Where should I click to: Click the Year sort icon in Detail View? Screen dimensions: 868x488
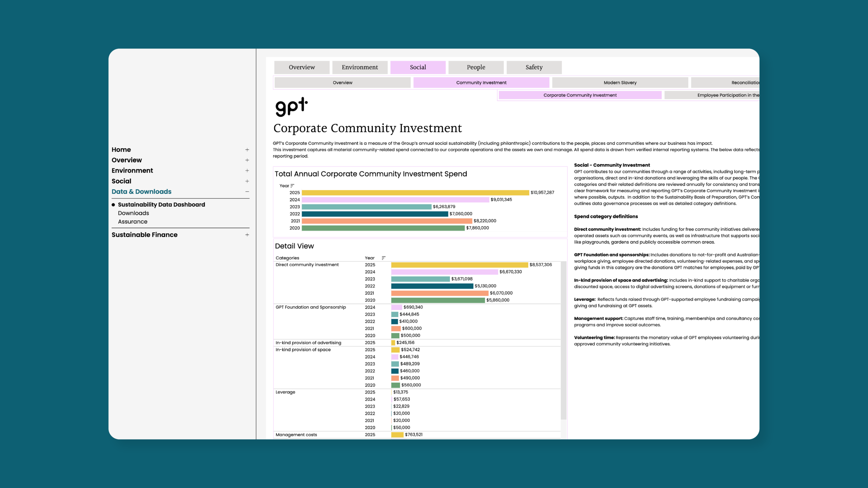pos(383,258)
